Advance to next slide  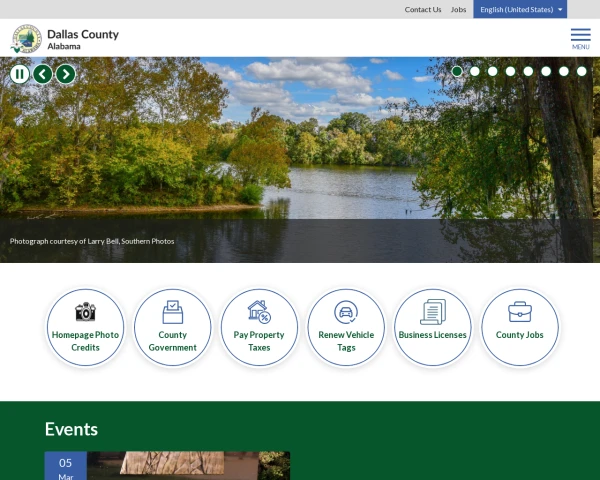[x=66, y=73]
